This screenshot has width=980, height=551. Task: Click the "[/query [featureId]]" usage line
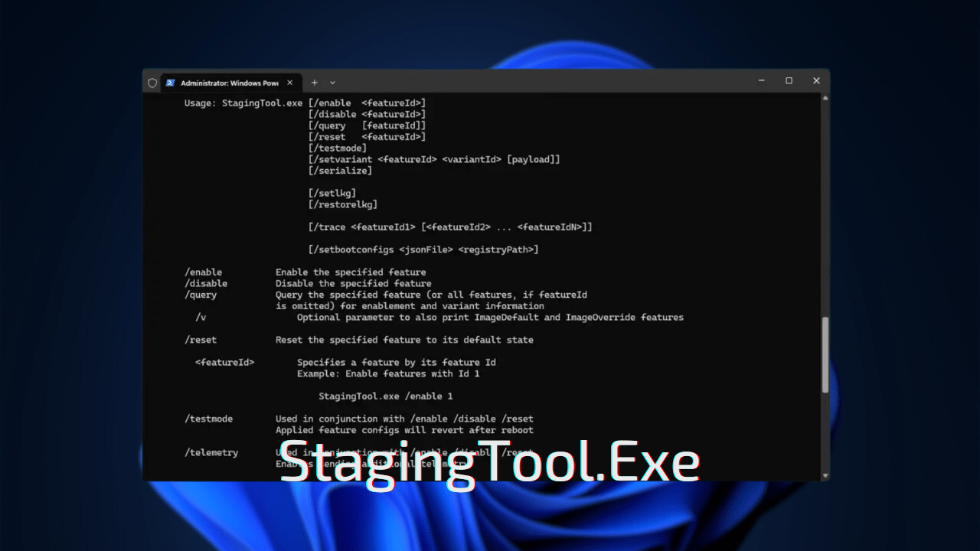tap(367, 126)
